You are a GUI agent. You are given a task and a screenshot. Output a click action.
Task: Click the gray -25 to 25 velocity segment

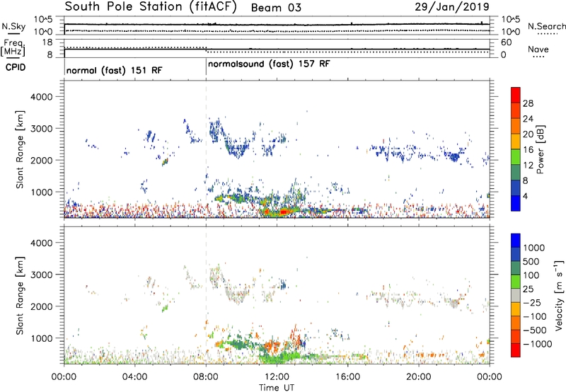point(516,296)
